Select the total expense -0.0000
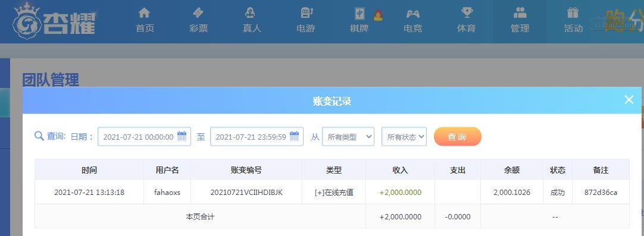Viewport: 644px width, 236px height. tap(458, 217)
